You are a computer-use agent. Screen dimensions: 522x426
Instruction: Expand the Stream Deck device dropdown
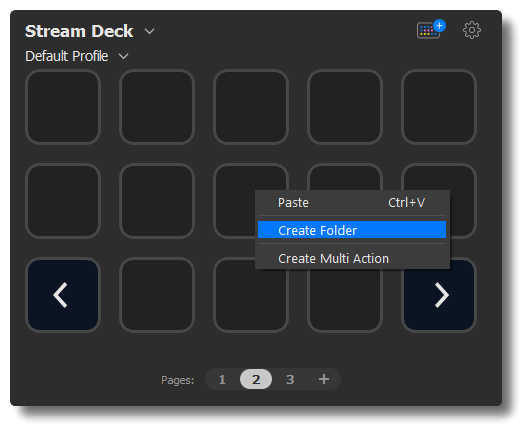(149, 31)
